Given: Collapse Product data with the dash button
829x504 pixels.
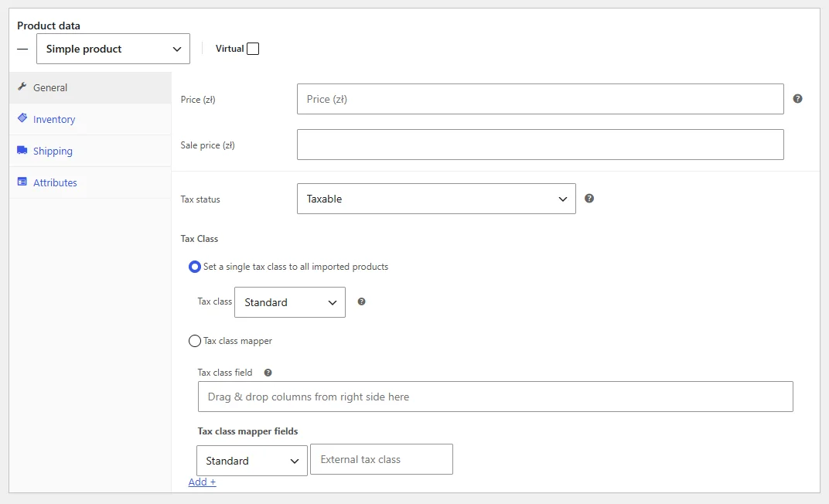Looking at the screenshot, I should (22, 49).
